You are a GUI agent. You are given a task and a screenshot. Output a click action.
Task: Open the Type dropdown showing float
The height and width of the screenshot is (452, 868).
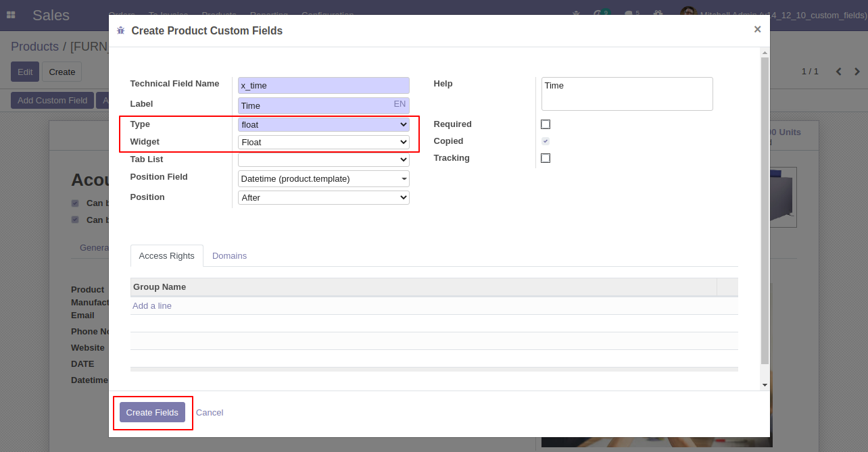pos(324,124)
